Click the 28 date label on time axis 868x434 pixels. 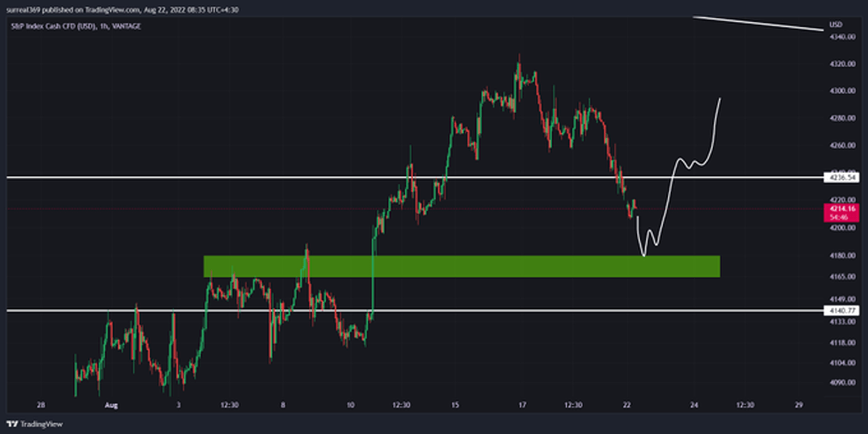[40, 405]
